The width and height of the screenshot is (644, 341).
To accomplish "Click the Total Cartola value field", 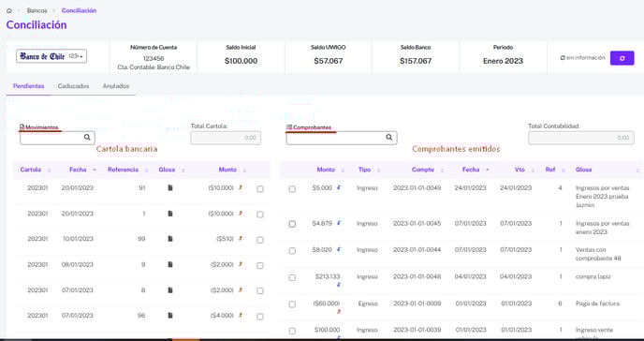I will point(226,138).
